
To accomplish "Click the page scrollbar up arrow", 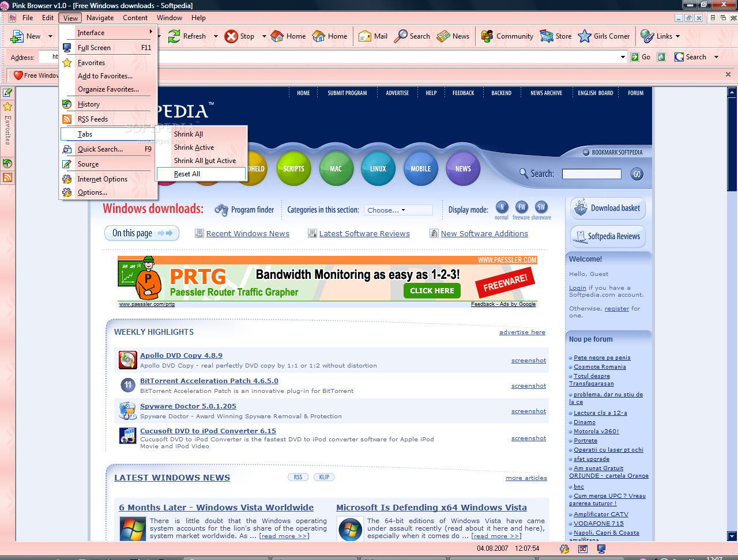I will tap(732, 92).
